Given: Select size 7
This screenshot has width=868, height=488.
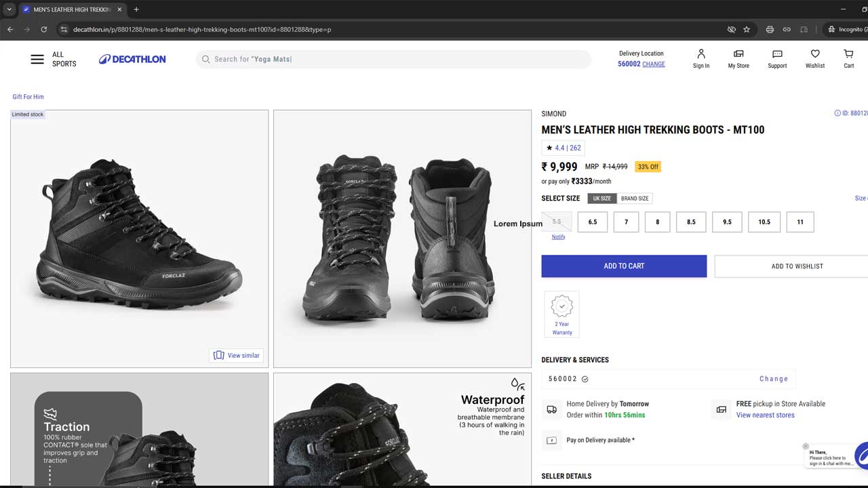Looking at the screenshot, I should (626, 222).
